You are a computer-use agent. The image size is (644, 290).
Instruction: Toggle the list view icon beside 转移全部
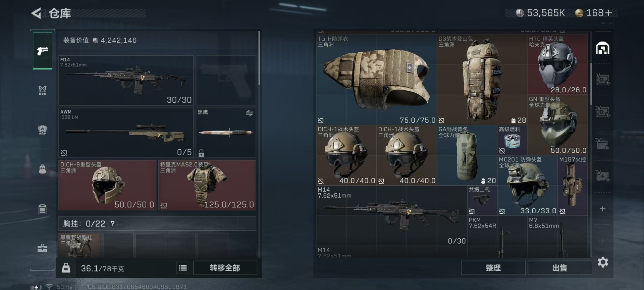coord(183,268)
